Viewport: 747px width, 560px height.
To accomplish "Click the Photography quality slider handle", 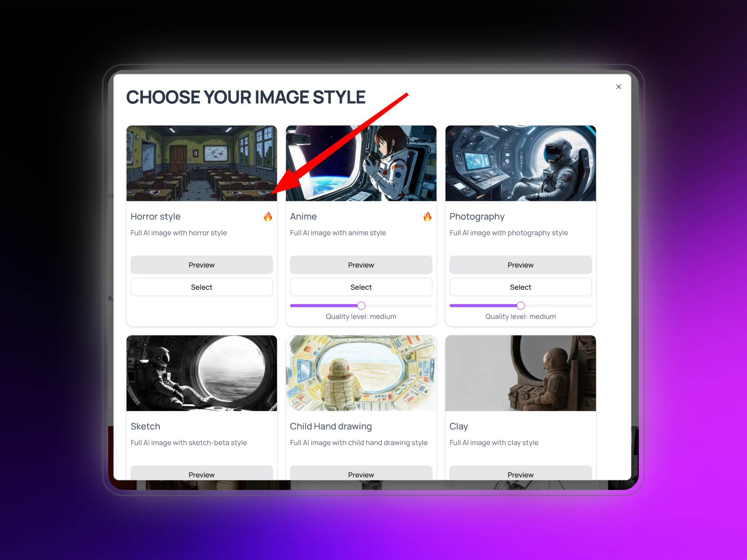I will [521, 305].
